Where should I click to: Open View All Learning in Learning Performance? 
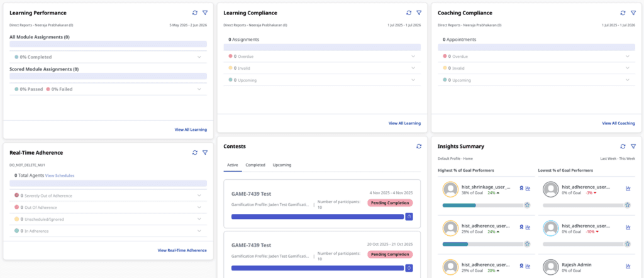(191, 130)
